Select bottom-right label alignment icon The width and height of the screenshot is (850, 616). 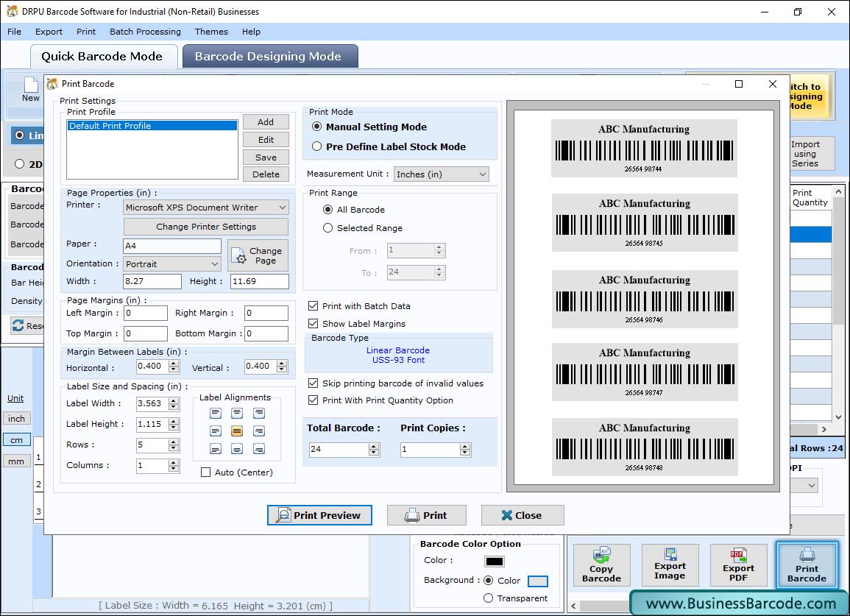259,449
